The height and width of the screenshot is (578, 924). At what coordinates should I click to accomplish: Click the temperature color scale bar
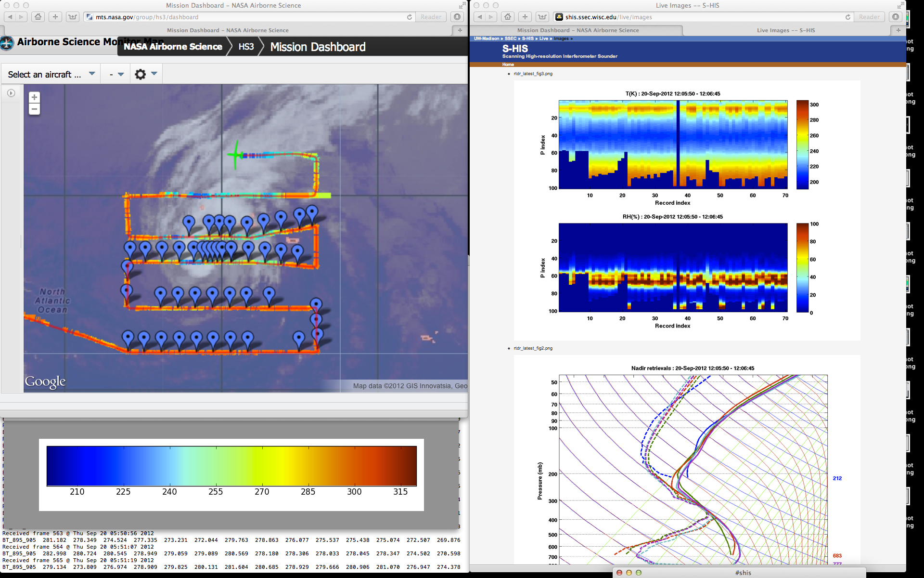coord(231,466)
